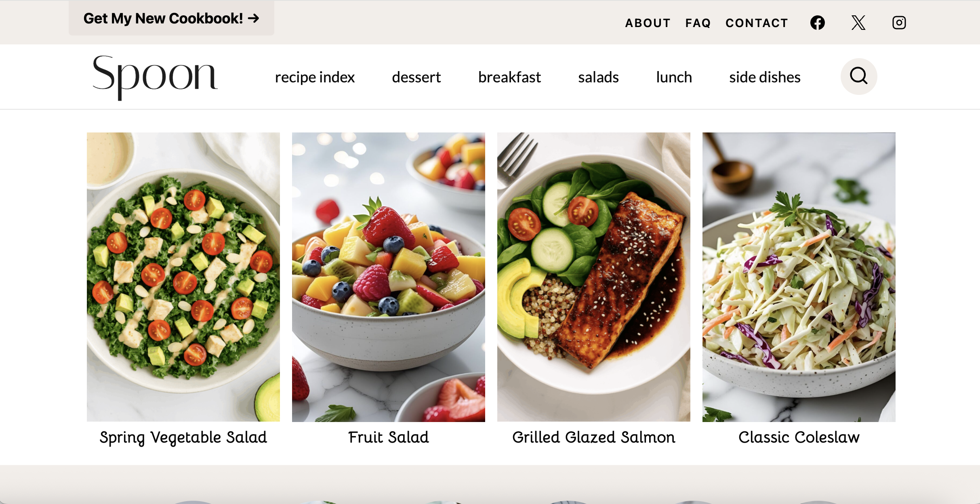Click the search magnifier icon
The height and width of the screenshot is (504, 980).
pos(859,76)
